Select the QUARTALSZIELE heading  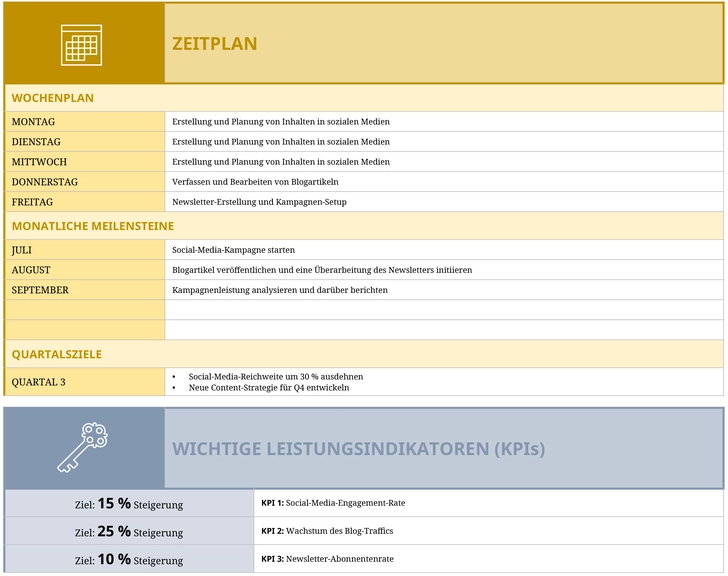click(57, 354)
